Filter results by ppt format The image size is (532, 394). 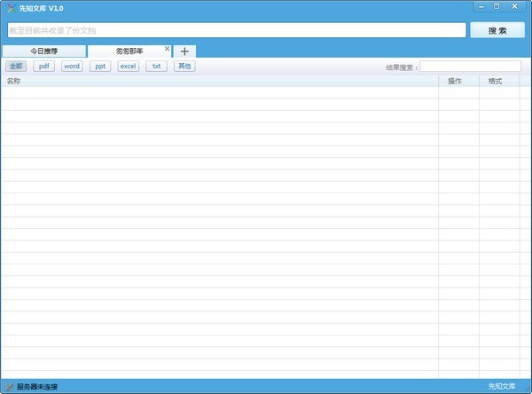[x=100, y=67]
